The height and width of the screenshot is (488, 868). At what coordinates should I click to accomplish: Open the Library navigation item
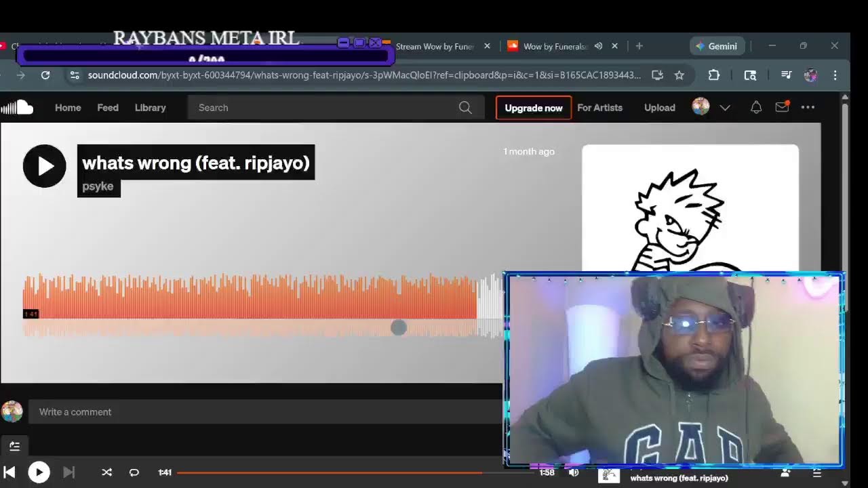coord(150,108)
